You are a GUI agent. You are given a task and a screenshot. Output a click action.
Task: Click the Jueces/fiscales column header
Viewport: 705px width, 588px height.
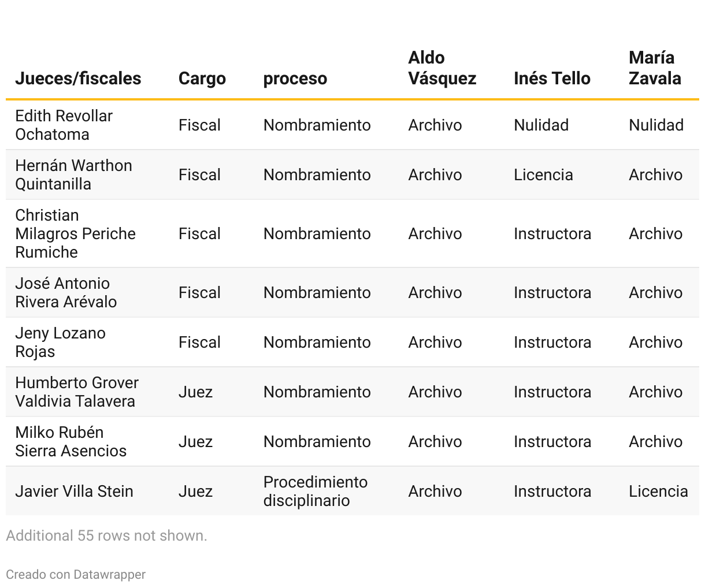78,79
